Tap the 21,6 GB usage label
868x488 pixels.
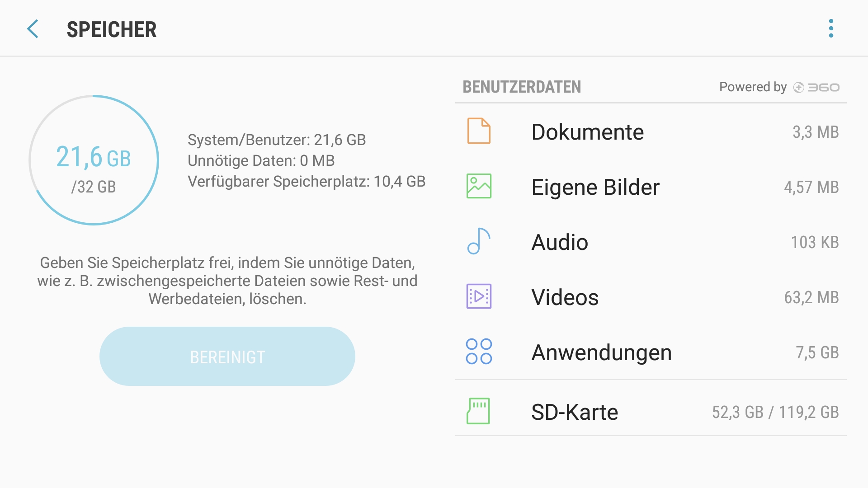[93, 157]
